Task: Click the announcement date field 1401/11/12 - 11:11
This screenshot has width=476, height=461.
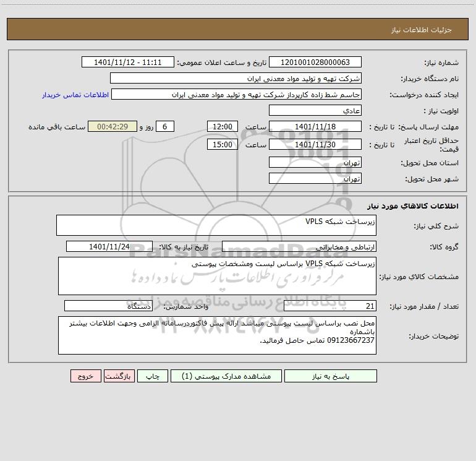Action: pyautogui.click(x=128, y=62)
